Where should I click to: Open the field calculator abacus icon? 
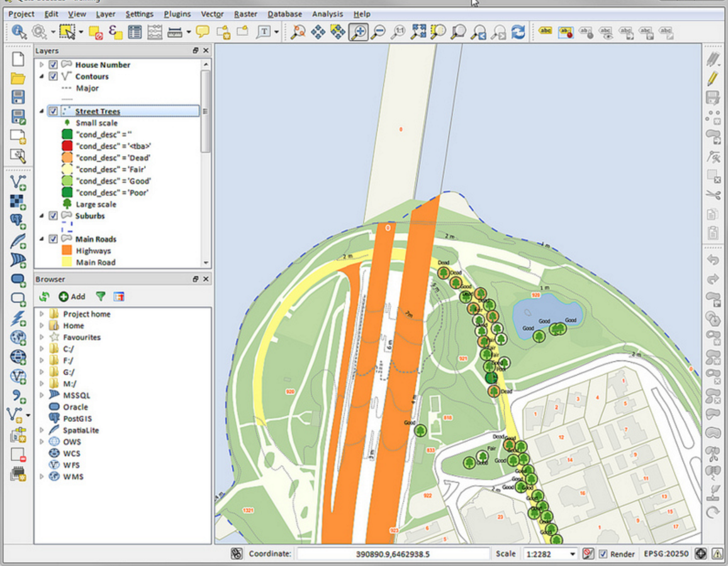tap(155, 31)
